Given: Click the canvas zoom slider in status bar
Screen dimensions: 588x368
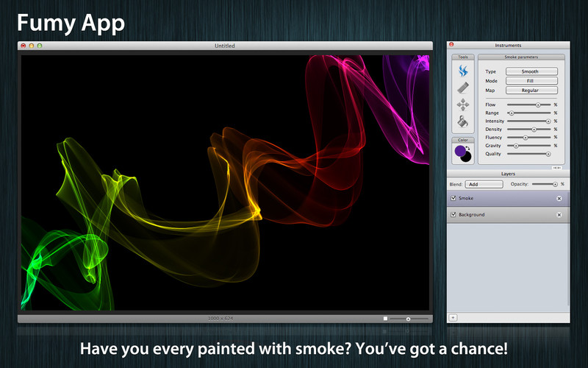Looking at the screenshot, I should pyautogui.click(x=408, y=319).
